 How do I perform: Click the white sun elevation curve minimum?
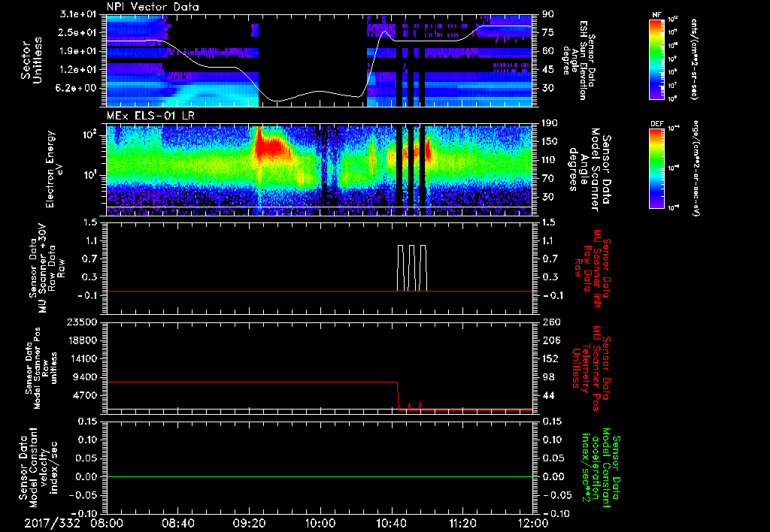(x=277, y=101)
